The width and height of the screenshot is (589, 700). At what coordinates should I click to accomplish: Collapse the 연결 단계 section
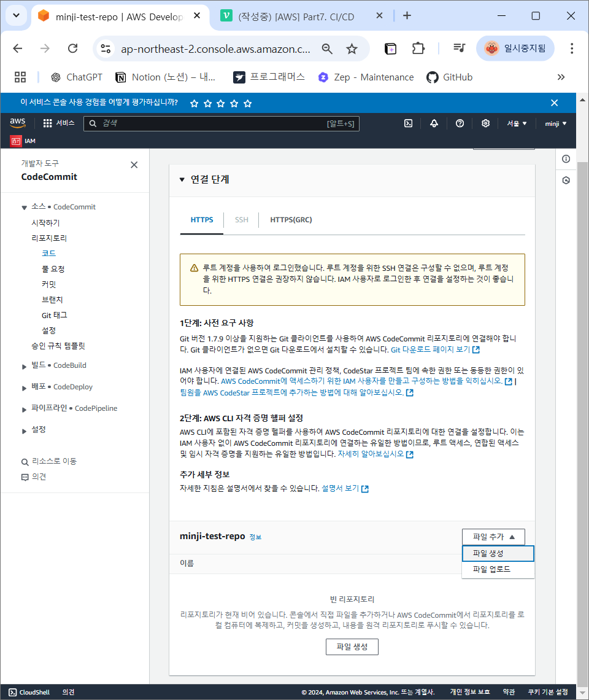tap(182, 179)
